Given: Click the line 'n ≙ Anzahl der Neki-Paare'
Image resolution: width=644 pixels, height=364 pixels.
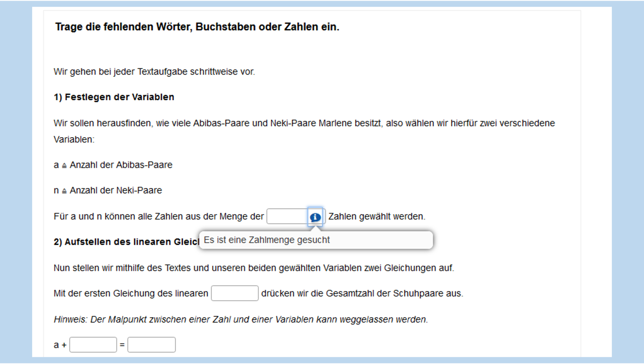Looking at the screenshot, I should tap(108, 190).
